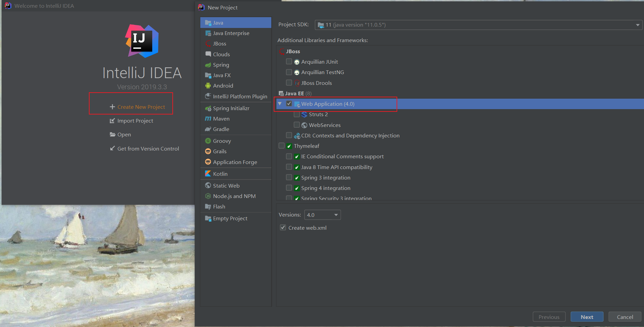Select Maven project type
The height and width of the screenshot is (327, 644).
click(x=236, y=119)
